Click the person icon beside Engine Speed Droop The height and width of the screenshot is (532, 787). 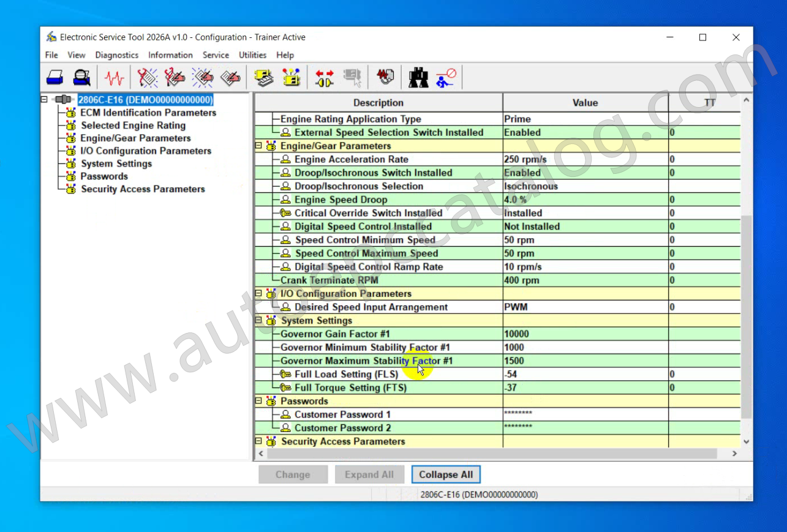[285, 200]
